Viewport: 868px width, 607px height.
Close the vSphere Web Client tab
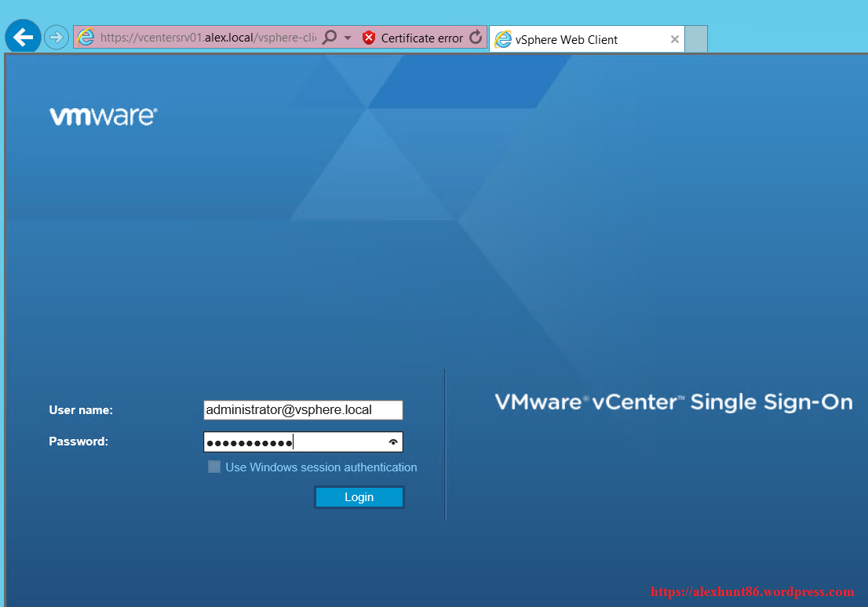tap(674, 39)
